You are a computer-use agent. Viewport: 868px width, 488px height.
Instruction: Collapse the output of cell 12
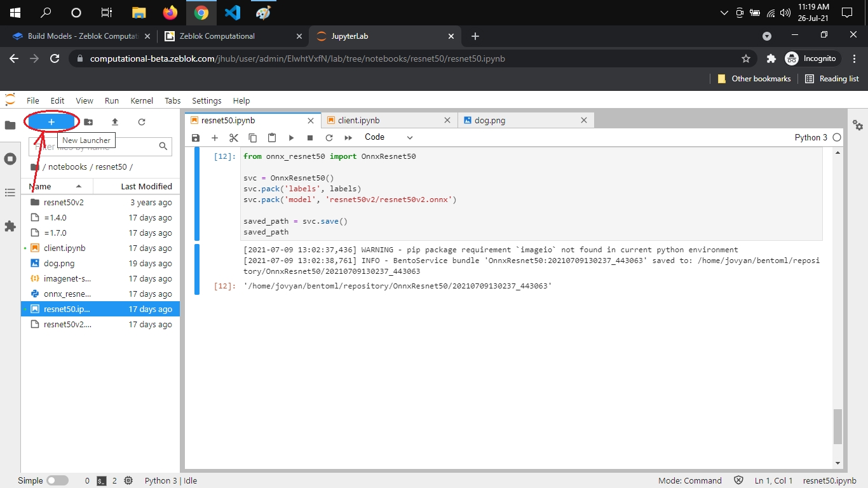pos(197,269)
